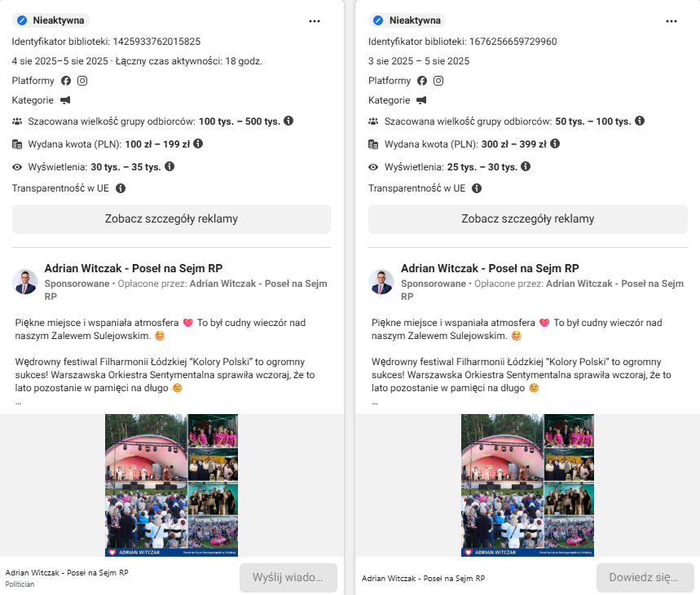The width and height of the screenshot is (700, 595).
Task: Open Zobacz szczegóły reklamy on right ad
Action: [528, 218]
